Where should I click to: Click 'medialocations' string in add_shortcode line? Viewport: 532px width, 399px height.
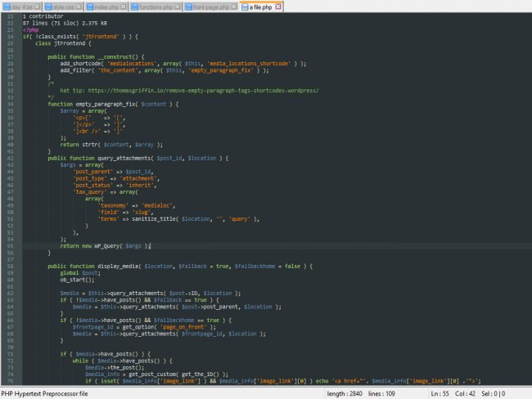pos(130,64)
